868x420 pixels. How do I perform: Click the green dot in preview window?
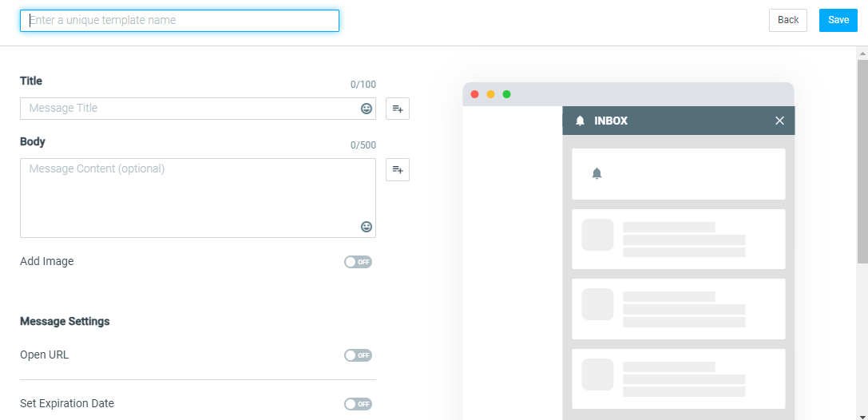506,94
